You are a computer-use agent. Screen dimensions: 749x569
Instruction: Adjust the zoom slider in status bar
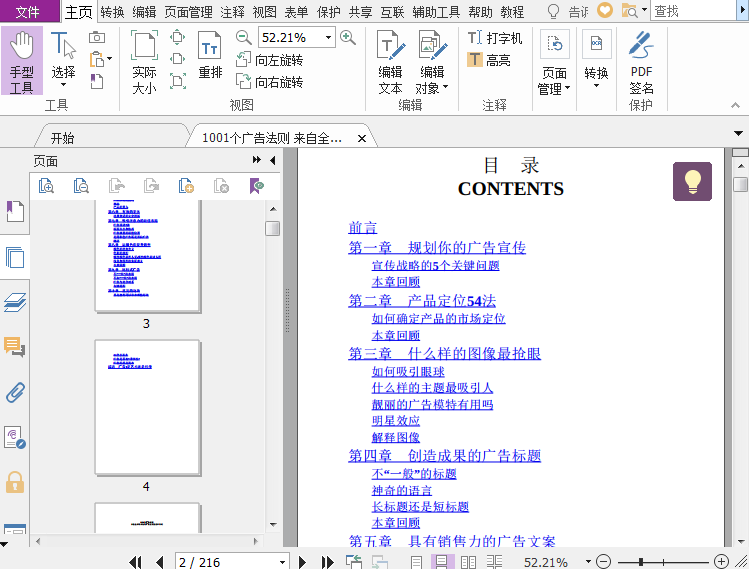click(641, 562)
